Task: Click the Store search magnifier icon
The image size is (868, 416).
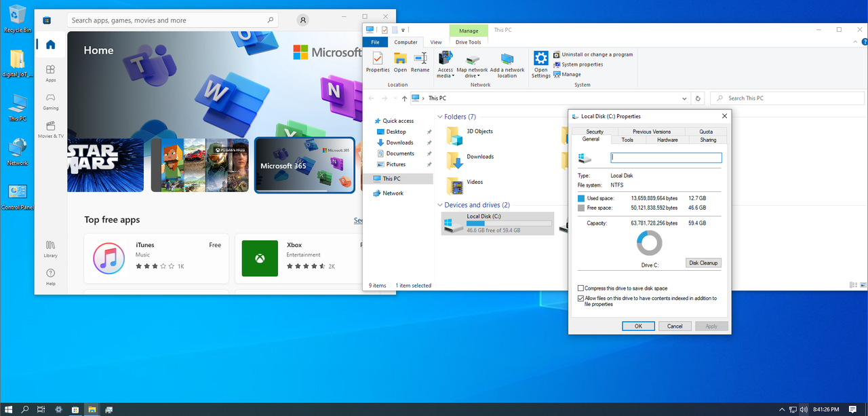Action: (x=271, y=20)
